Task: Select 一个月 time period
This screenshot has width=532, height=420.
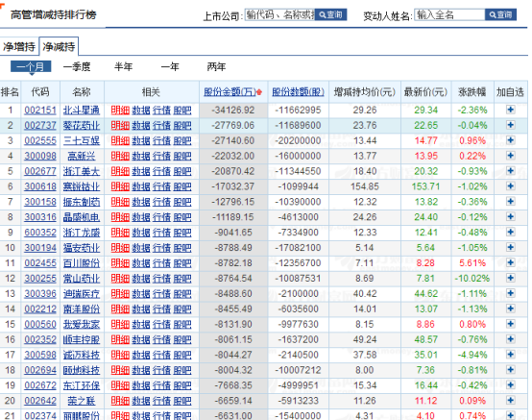Action: coord(31,66)
